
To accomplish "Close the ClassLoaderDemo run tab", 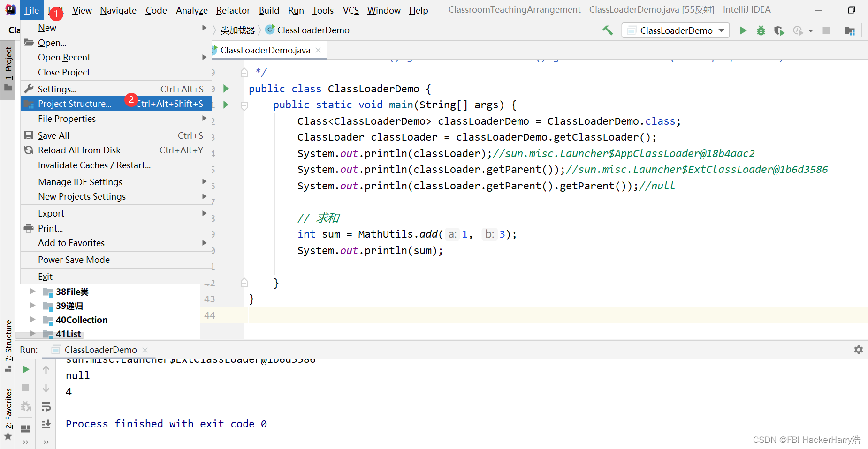I will [x=145, y=350].
